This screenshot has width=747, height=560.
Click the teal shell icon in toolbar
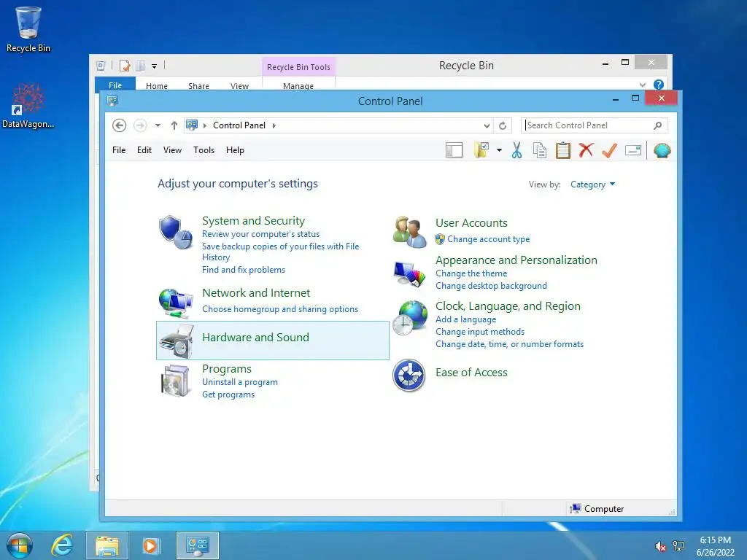[x=662, y=150]
